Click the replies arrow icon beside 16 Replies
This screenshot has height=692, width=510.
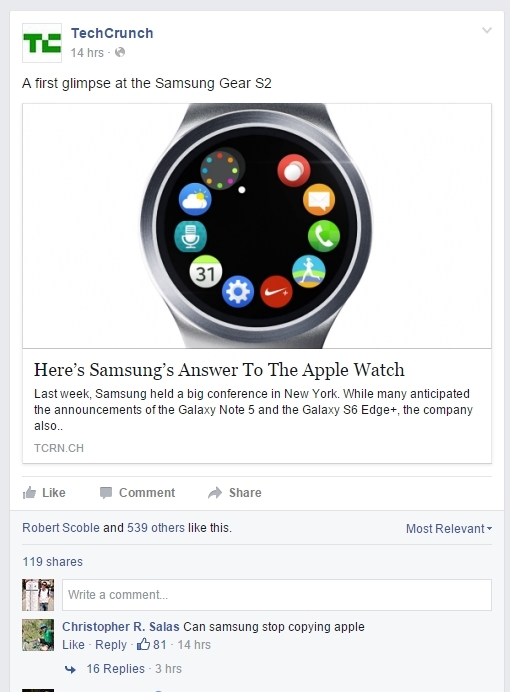pyautogui.click(x=70, y=669)
